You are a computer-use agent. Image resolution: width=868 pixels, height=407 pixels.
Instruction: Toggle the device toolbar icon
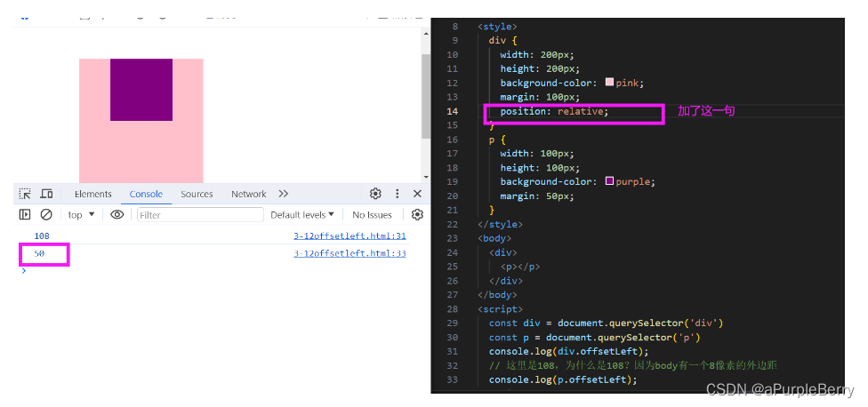tap(46, 194)
